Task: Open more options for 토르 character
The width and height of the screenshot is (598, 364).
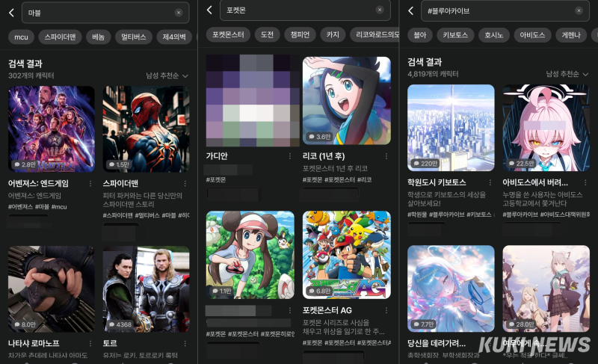Action: tap(185, 343)
